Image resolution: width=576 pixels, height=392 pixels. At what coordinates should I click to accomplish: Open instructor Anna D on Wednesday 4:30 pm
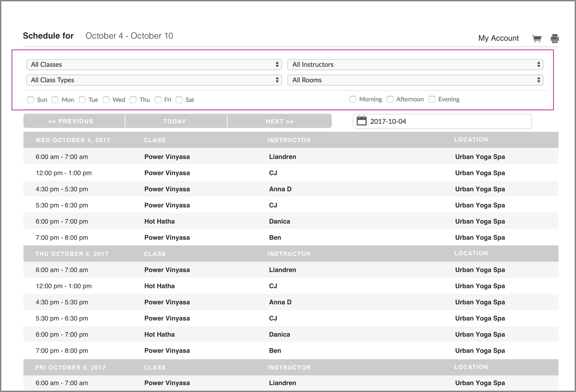tap(280, 189)
